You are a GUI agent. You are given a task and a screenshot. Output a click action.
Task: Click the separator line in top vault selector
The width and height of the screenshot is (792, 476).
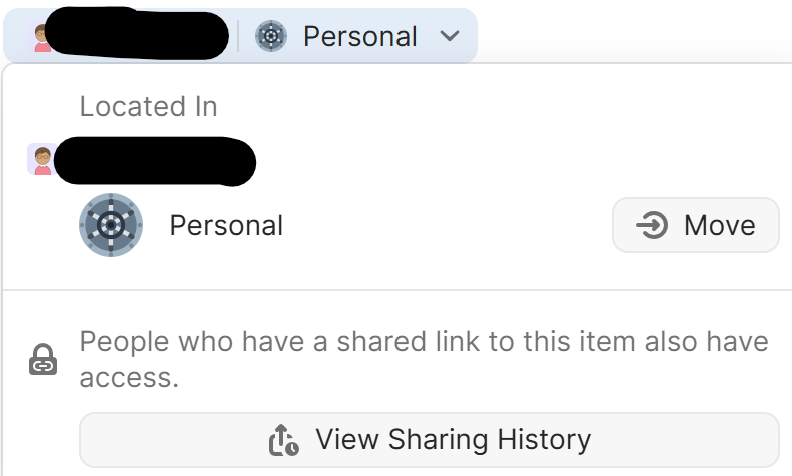click(238, 37)
